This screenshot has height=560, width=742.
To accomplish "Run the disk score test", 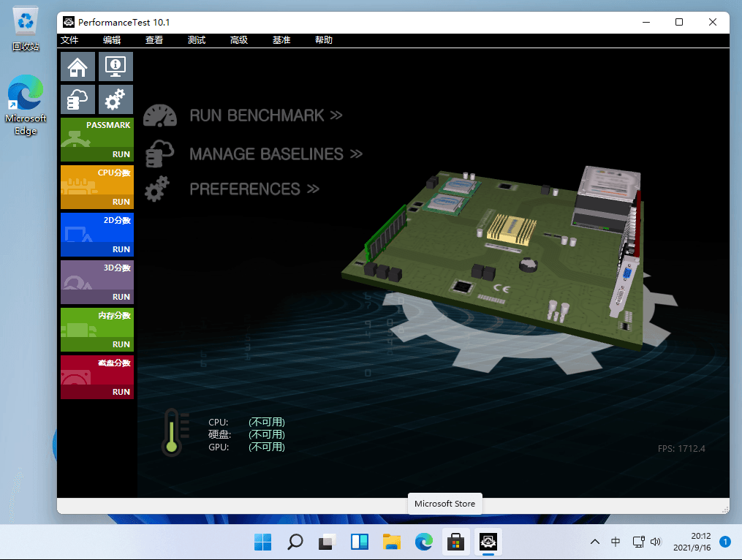I will click(121, 392).
